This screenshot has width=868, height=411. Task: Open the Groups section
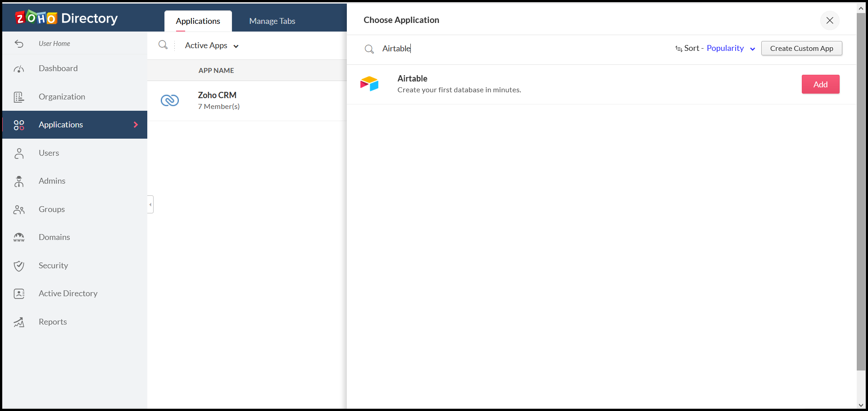[51, 209]
